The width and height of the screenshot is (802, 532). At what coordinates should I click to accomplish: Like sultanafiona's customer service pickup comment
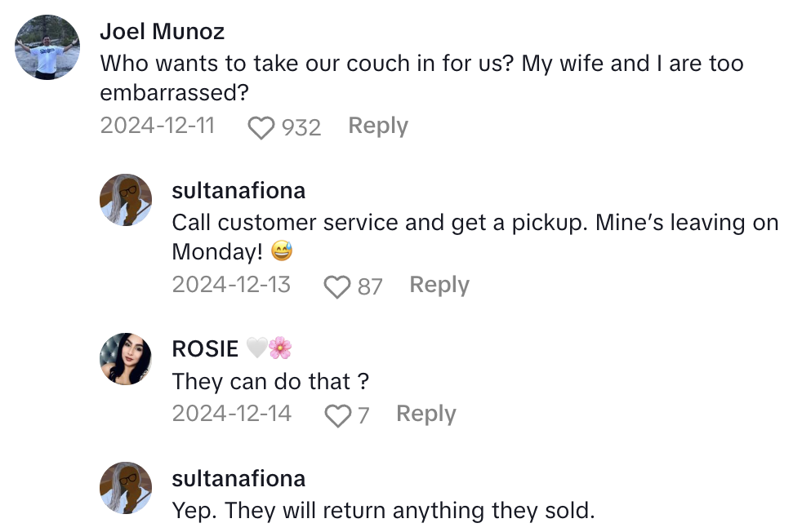(x=336, y=287)
